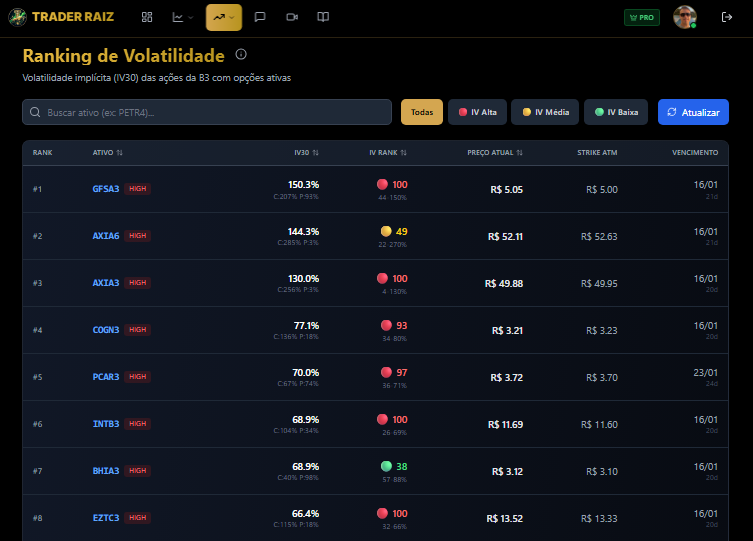The image size is (753, 541).
Task: Open the EZTC3 ticker link
Action: [x=106, y=518]
